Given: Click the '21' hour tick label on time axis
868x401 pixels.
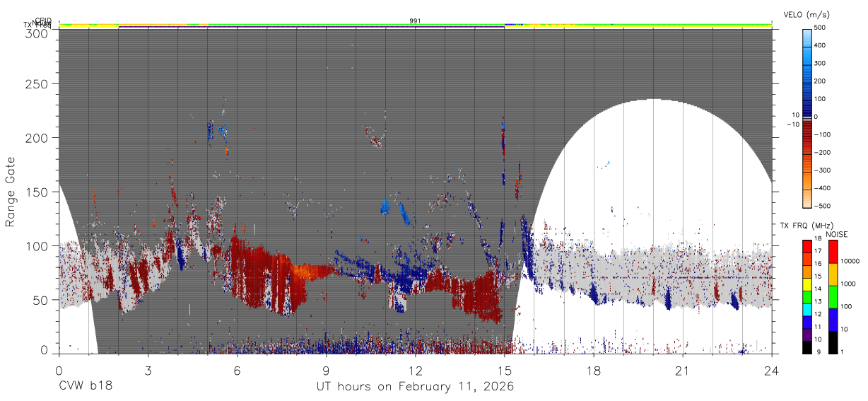Looking at the screenshot, I should [683, 371].
